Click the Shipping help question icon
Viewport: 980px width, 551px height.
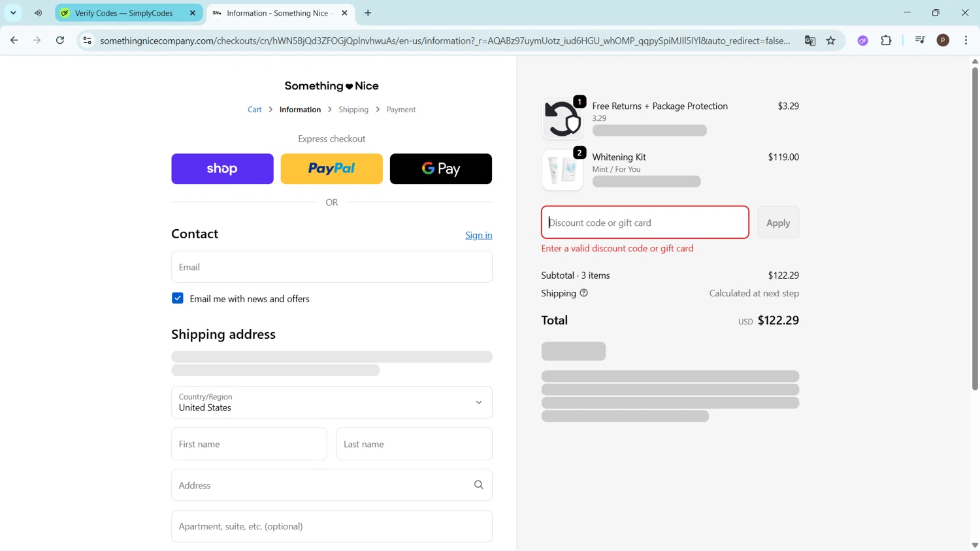(583, 293)
